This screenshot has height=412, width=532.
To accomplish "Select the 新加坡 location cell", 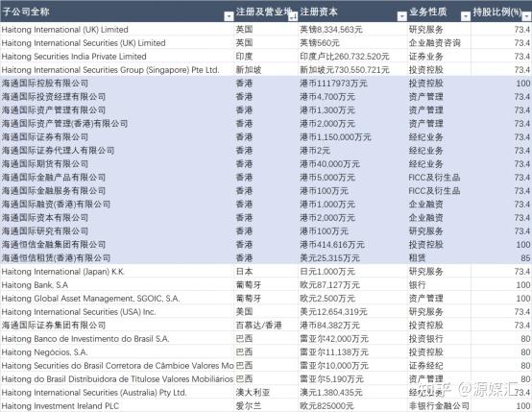I will coord(266,70).
